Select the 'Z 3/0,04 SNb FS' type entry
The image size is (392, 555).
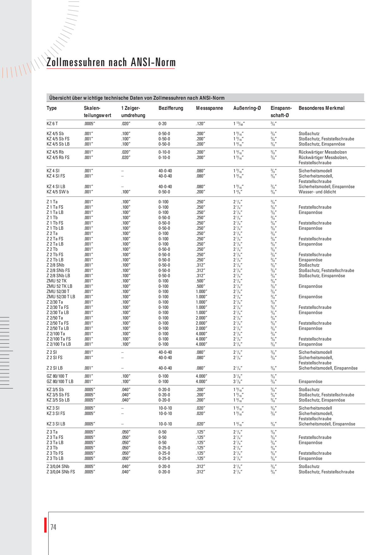(x=61, y=472)
